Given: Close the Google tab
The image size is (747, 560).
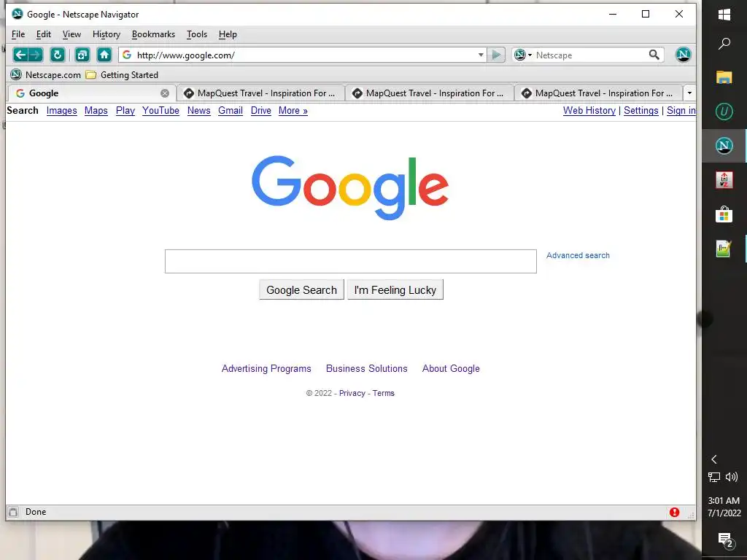Looking at the screenshot, I should pyautogui.click(x=165, y=93).
